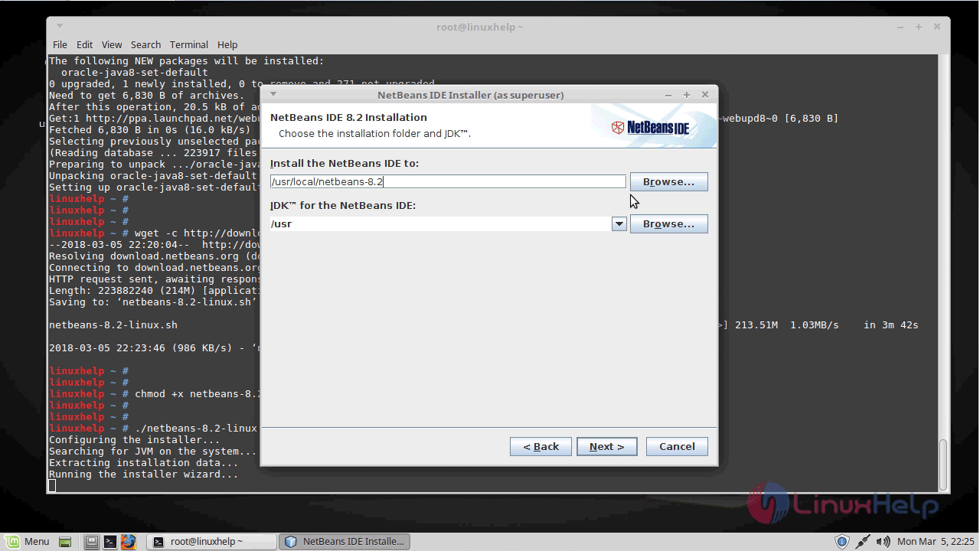This screenshot has width=980, height=551.
Task: Click 'Need to get 6,830 B of archives' line
Action: (x=147, y=95)
